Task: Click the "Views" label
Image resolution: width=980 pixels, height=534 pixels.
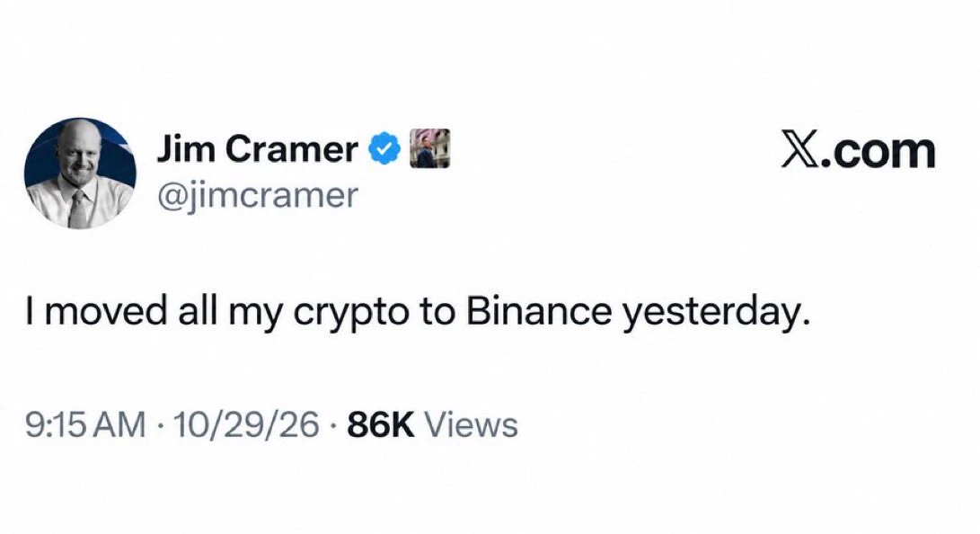Action: (x=472, y=424)
